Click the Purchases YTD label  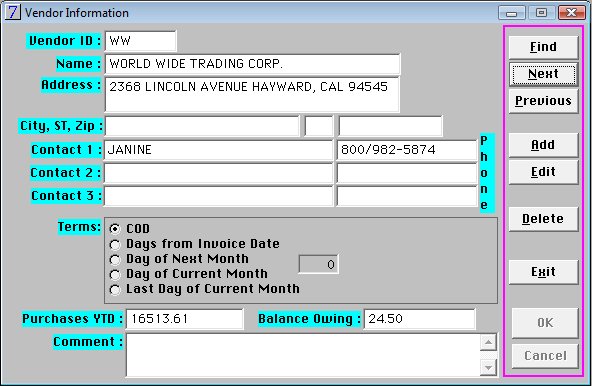(72, 319)
